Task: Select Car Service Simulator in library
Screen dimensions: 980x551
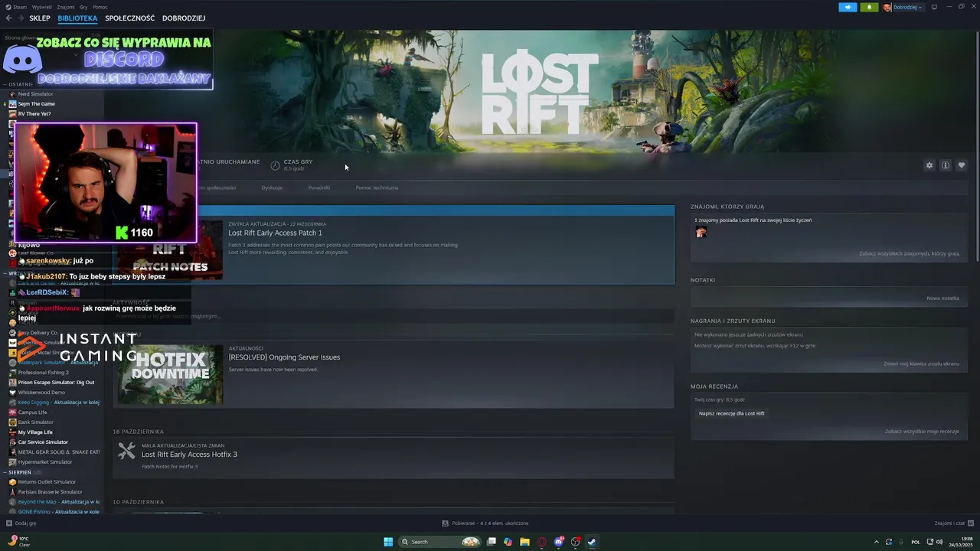Action: tap(43, 442)
